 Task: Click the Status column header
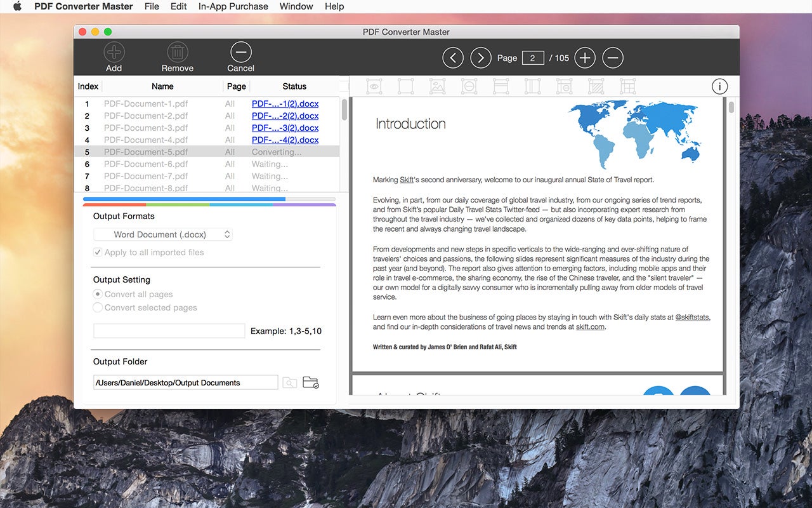click(294, 86)
